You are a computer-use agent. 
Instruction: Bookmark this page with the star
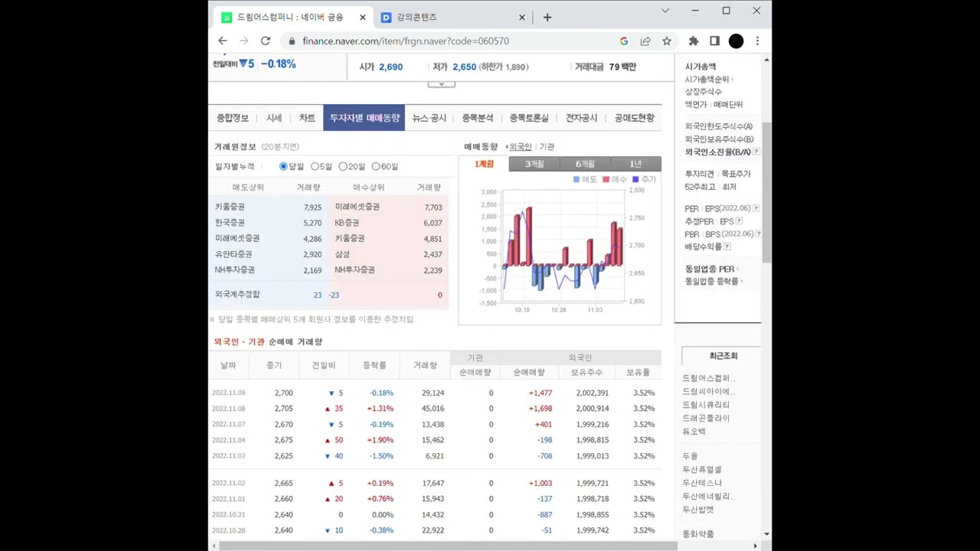pos(667,41)
